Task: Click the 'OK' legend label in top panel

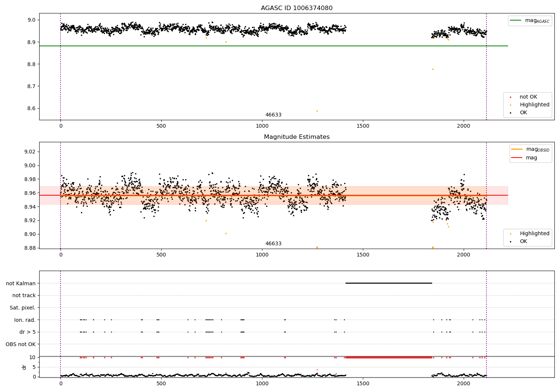Action: click(523, 113)
